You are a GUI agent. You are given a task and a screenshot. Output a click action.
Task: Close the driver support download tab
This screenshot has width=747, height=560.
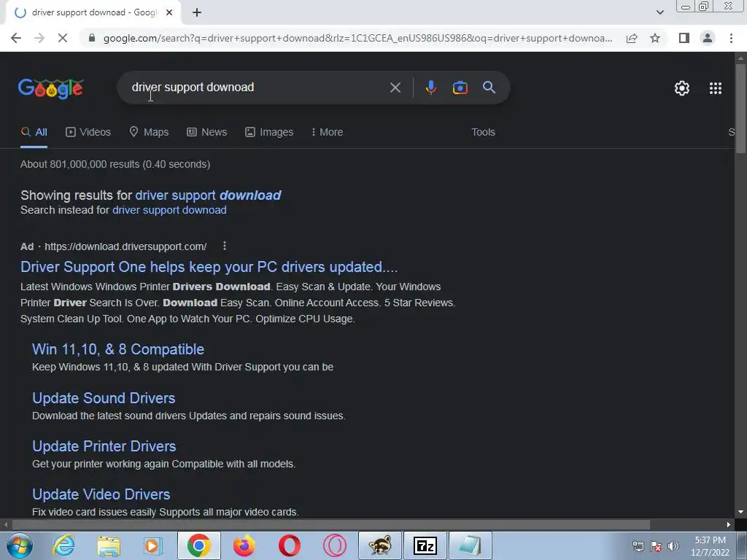(169, 13)
